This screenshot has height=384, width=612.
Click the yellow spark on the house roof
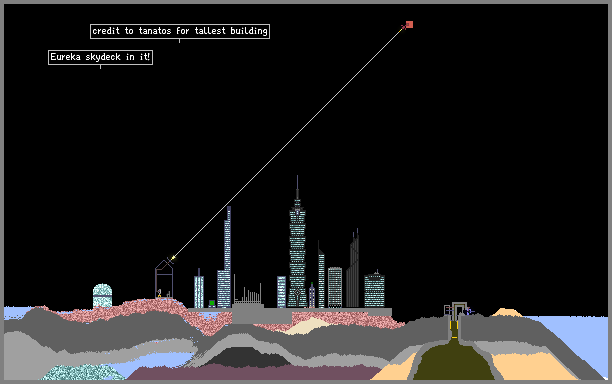point(173,258)
